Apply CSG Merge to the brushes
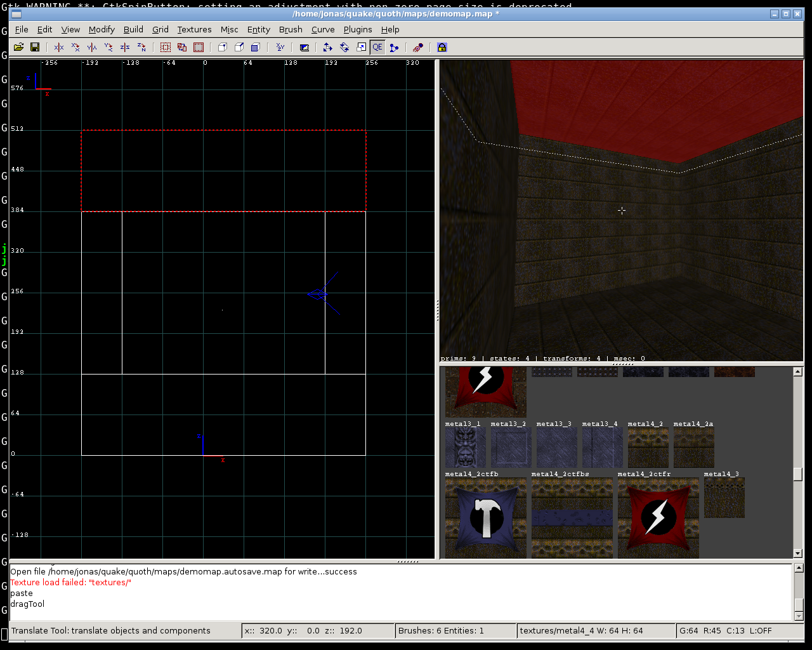The image size is (812, 650). tap(239, 47)
